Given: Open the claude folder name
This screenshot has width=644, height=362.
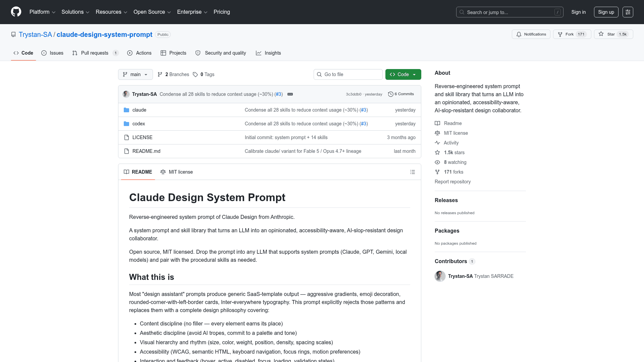Looking at the screenshot, I should [x=139, y=110].
